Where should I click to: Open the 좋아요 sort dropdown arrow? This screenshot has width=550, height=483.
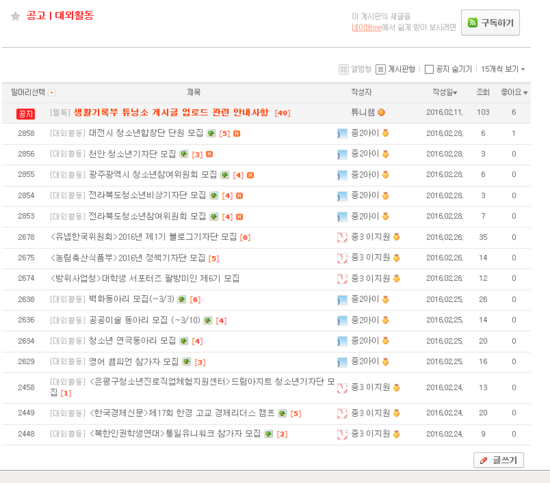tap(525, 93)
